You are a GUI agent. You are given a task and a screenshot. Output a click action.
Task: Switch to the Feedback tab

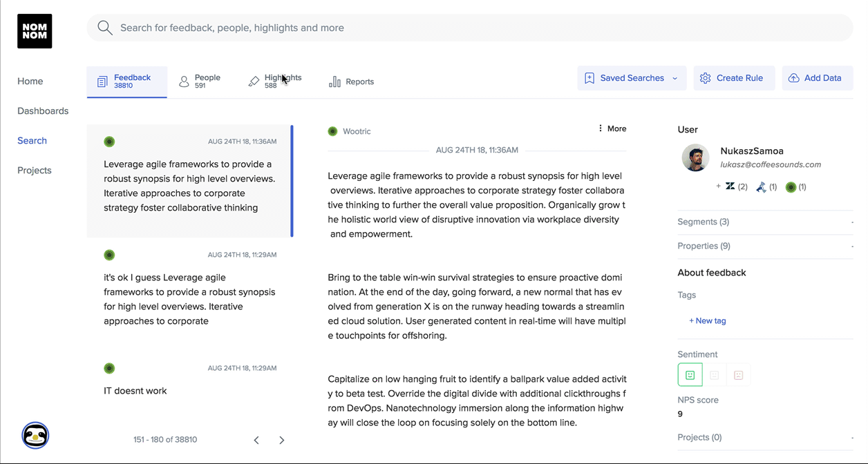coord(126,81)
